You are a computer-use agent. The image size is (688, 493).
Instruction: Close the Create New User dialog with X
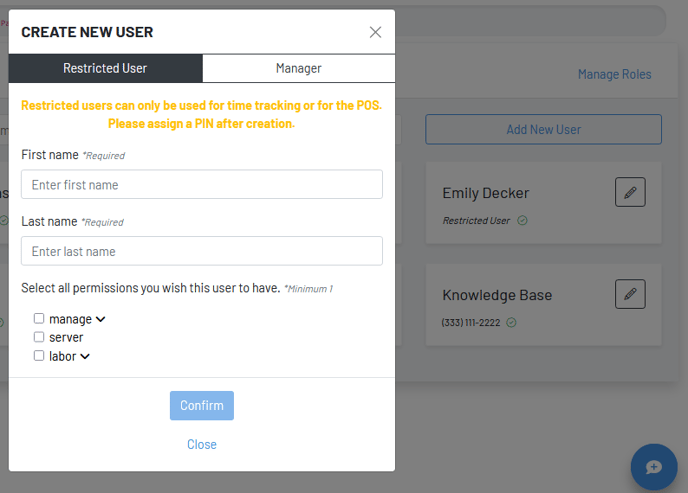[x=375, y=32]
